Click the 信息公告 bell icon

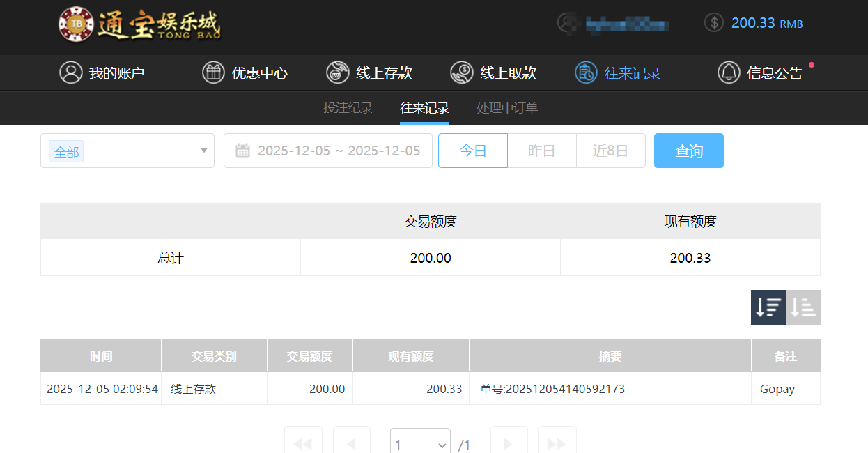(729, 72)
